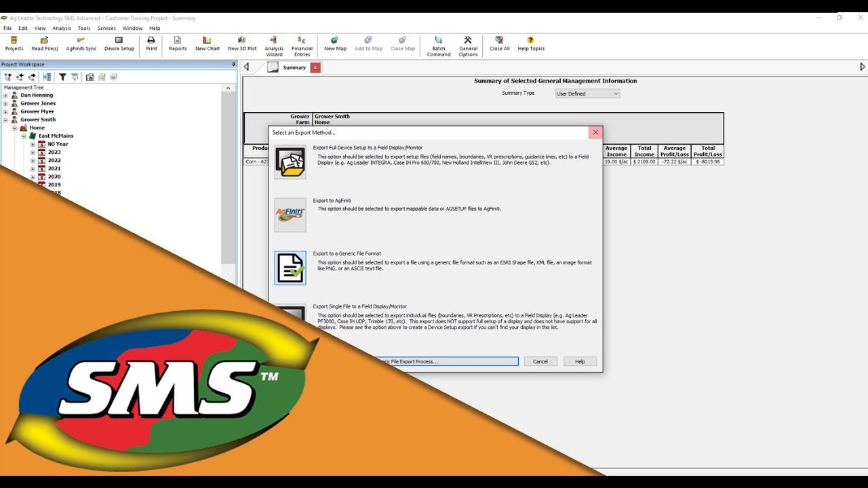The image size is (868, 488).
Task: Close the Select an Export Method dialog
Action: click(x=595, y=132)
